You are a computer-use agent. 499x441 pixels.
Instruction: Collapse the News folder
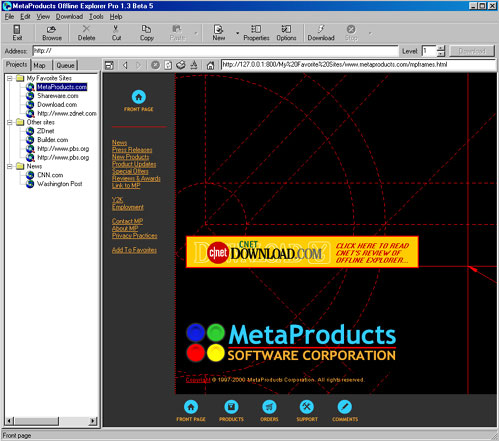tap(10, 166)
